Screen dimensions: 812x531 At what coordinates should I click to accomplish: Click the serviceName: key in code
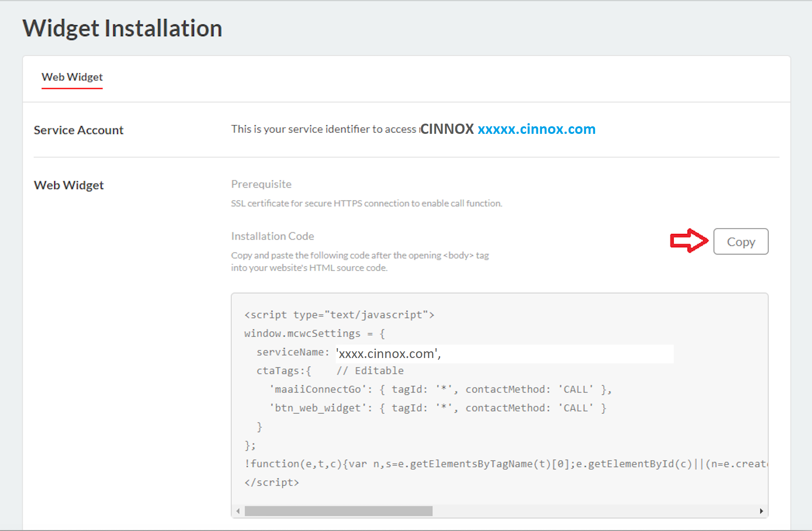293,352
